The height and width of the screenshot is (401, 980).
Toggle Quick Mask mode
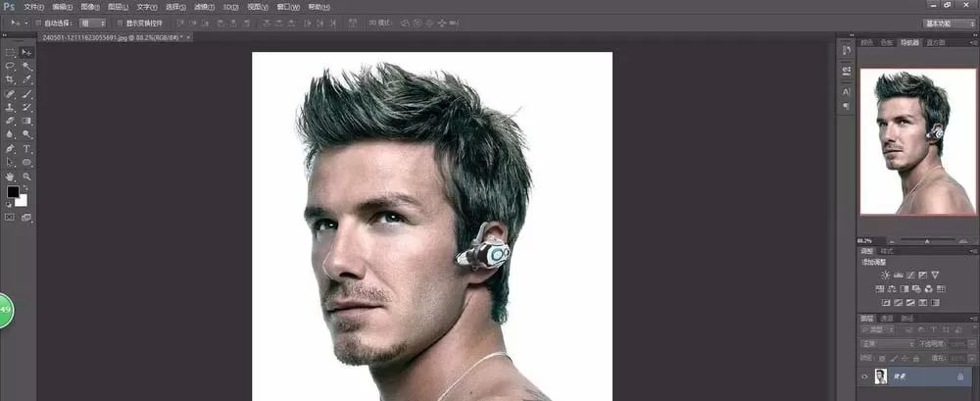pyautogui.click(x=10, y=217)
